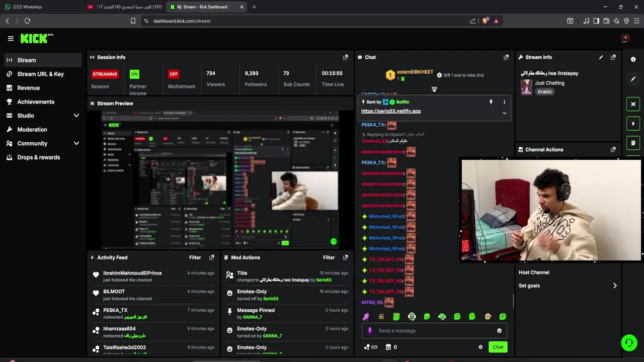Screen dimensions: 644x362
Task: Click the channel points infinity icon
Action: 370,347
